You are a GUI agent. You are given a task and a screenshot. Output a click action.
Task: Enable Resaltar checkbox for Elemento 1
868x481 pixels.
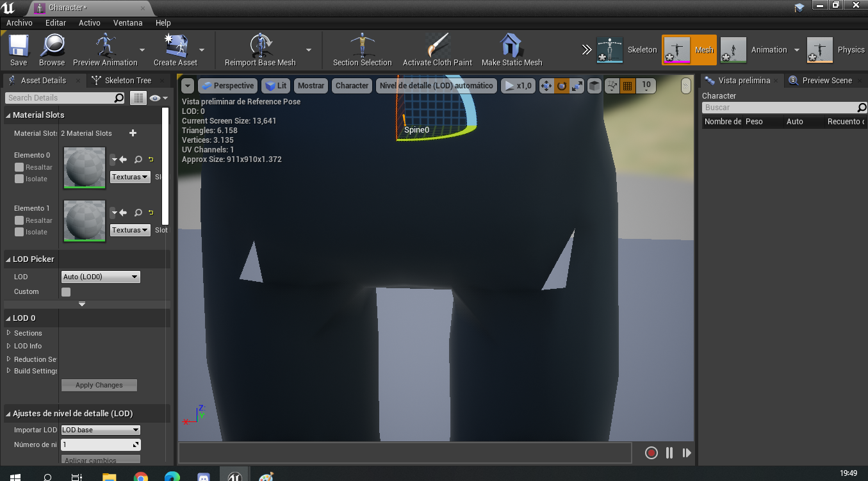coord(19,220)
